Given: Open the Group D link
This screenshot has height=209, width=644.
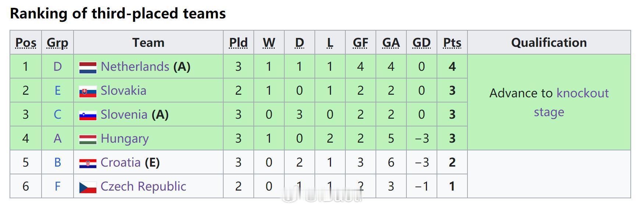Looking at the screenshot, I should coord(57,67).
